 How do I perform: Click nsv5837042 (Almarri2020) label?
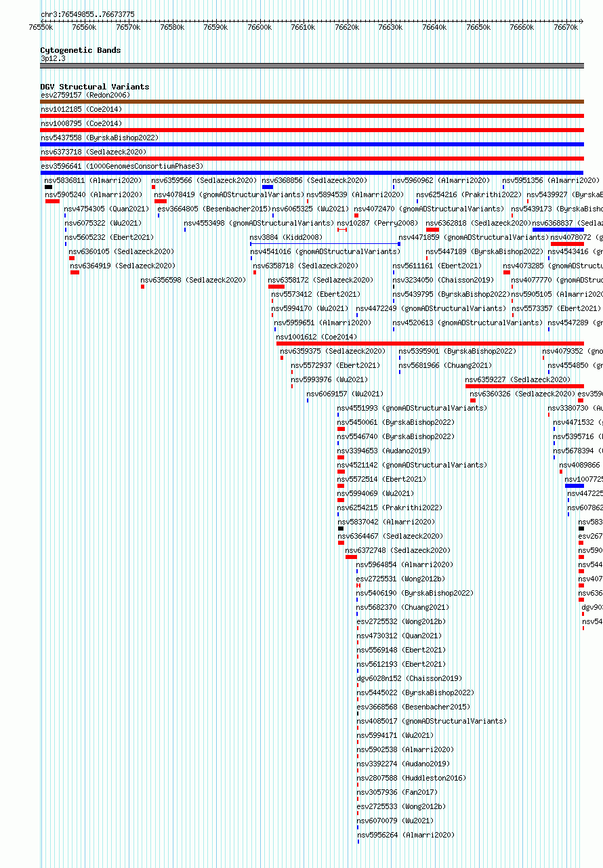(386, 522)
